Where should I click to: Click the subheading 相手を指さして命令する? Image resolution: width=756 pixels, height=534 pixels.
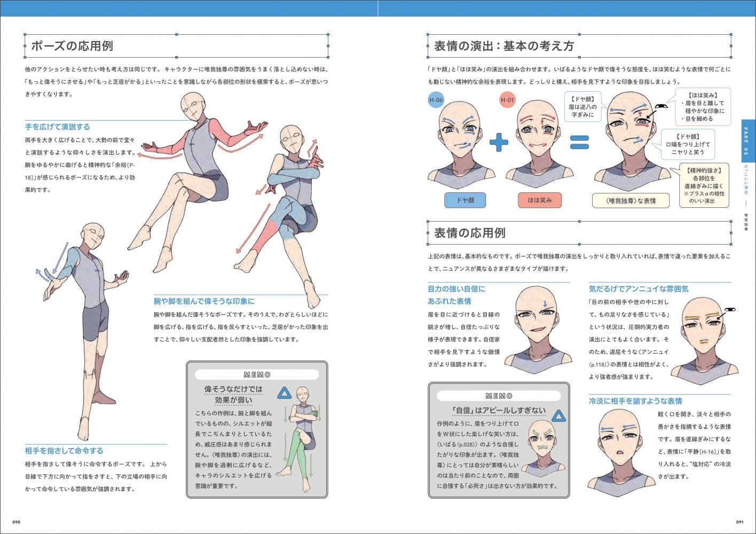(64, 451)
